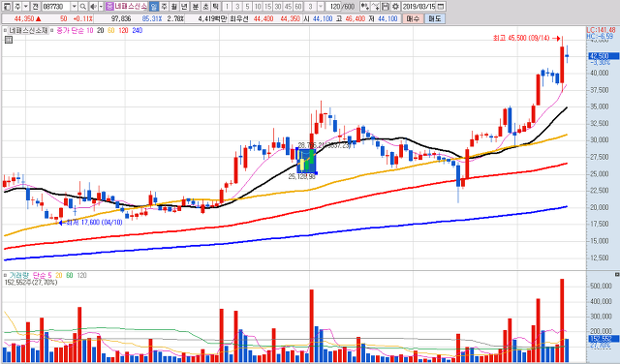Toggle the box before 네패스신소재 legend
This screenshot has height=364, width=620.
[x=5, y=30]
